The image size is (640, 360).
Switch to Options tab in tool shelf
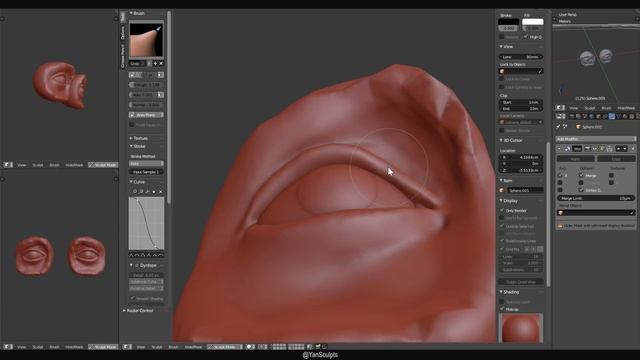122,33
